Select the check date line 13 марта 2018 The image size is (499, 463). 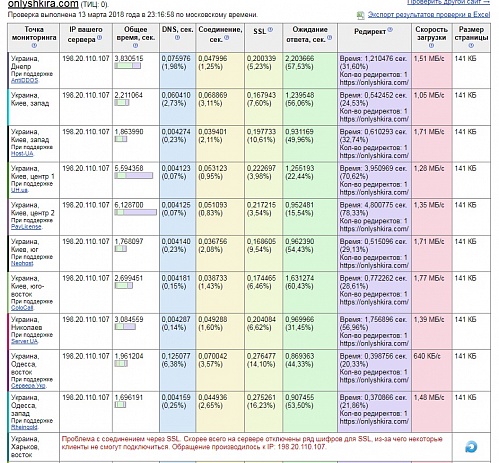[132, 15]
